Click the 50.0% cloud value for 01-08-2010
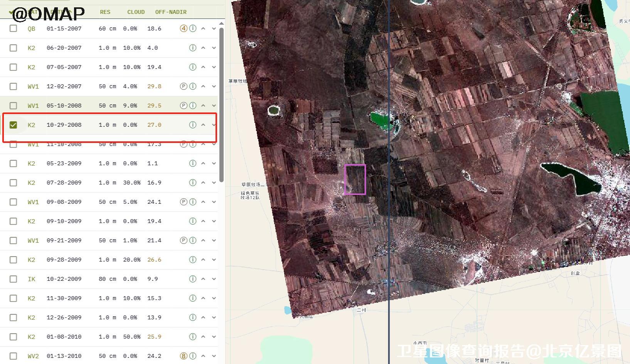This screenshot has width=630, height=364. (x=131, y=337)
